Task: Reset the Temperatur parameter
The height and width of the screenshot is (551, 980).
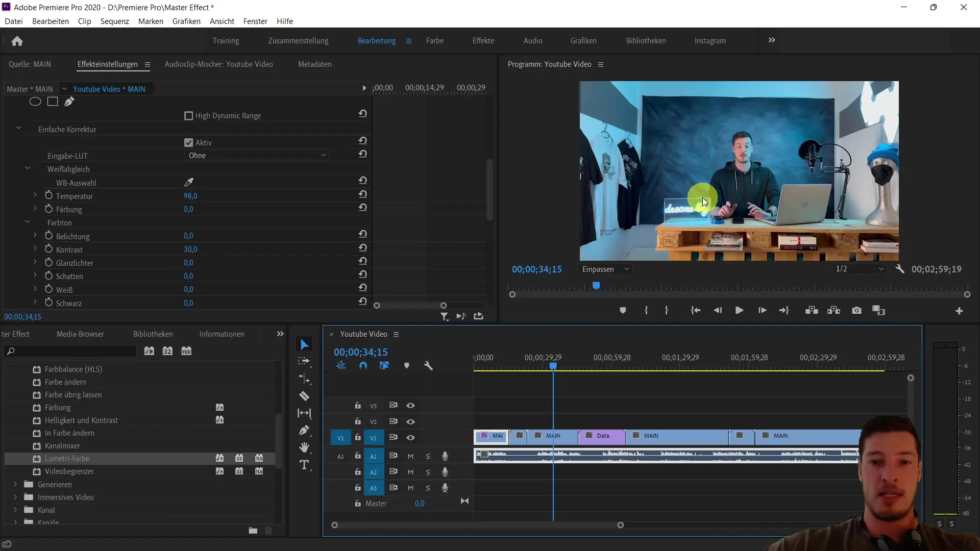Action: 363,194
